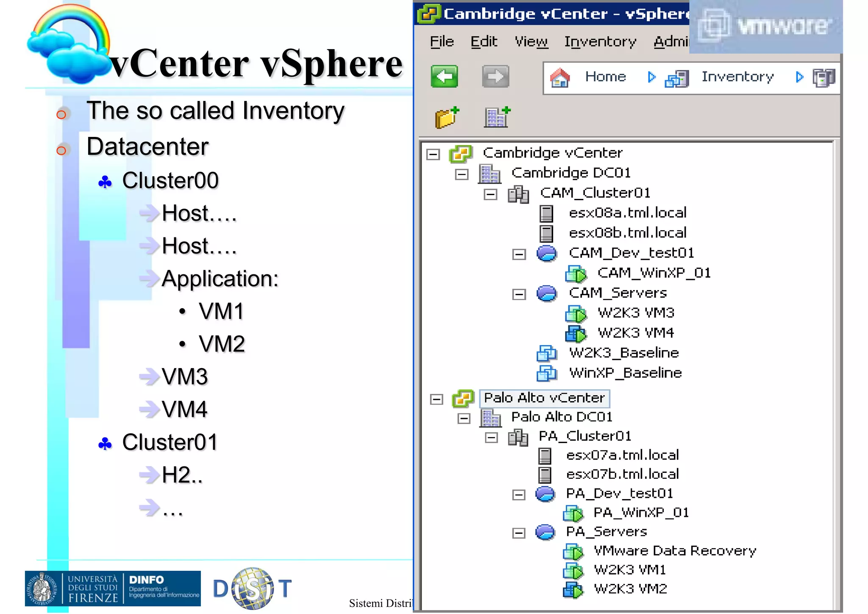Click the Home breadcrumb link

605,77
